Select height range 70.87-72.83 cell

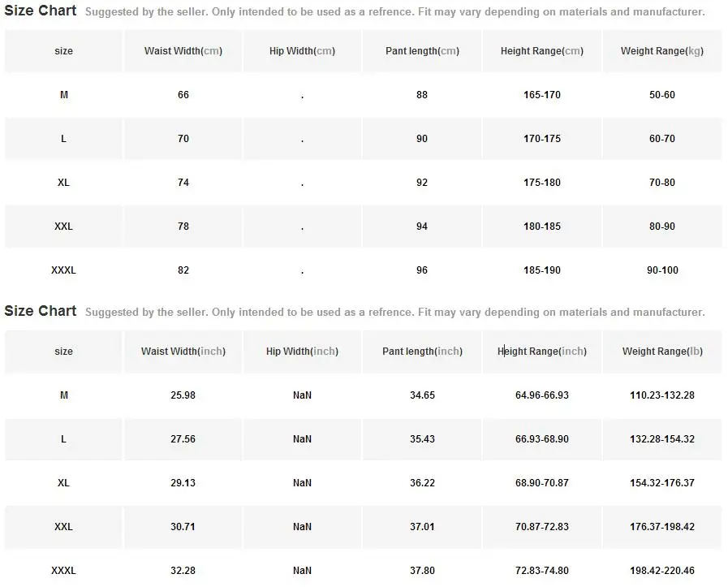click(x=542, y=527)
